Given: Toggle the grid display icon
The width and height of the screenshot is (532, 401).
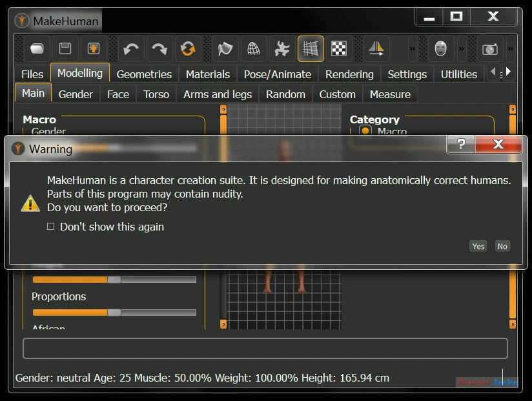Looking at the screenshot, I should click(310, 48).
